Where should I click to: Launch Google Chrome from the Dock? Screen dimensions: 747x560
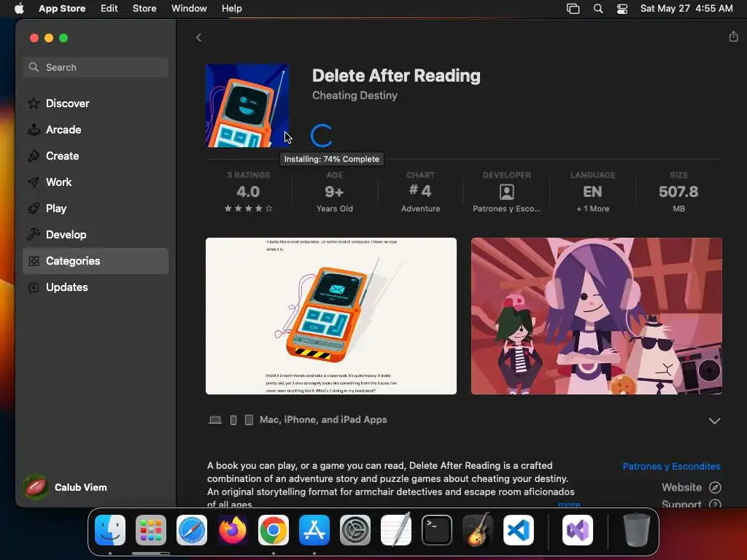point(274,530)
